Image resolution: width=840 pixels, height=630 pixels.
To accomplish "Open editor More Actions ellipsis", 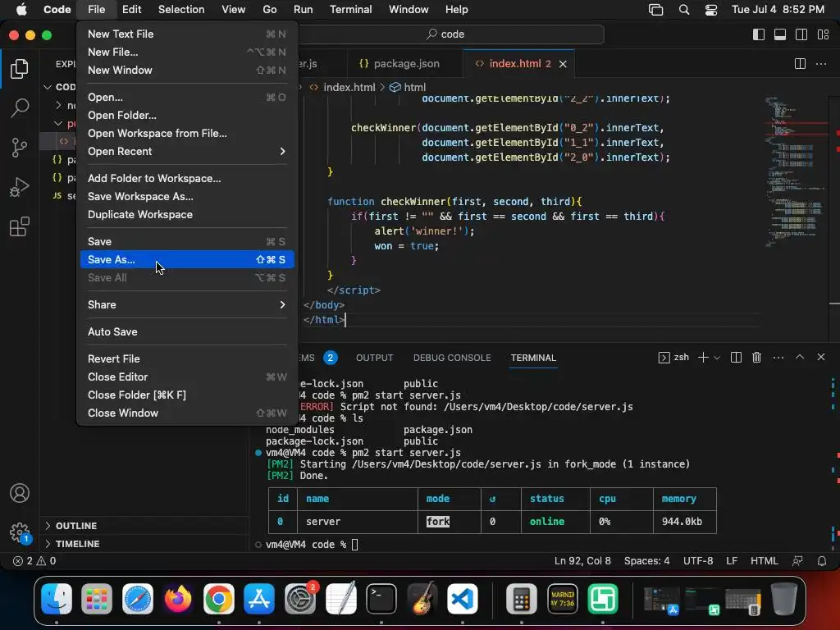I will (x=820, y=64).
